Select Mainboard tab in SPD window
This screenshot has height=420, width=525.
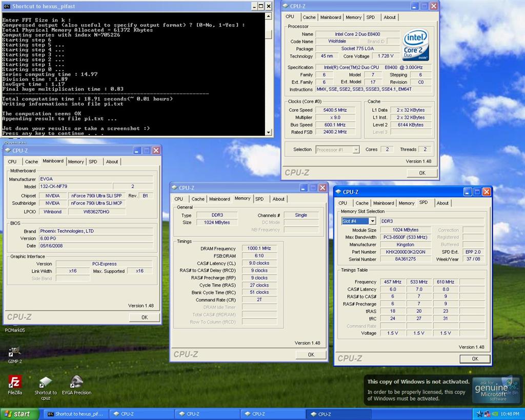coord(383,203)
